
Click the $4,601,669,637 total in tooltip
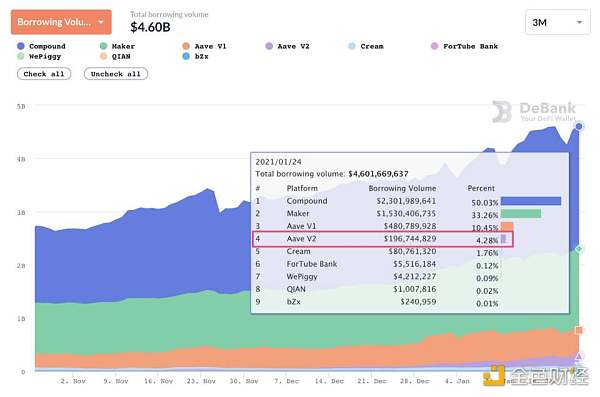pos(378,174)
